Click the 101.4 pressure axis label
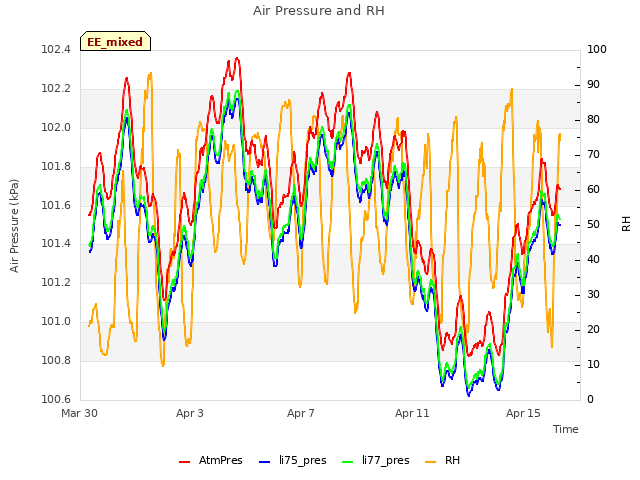The height and width of the screenshot is (480, 640). [56, 244]
